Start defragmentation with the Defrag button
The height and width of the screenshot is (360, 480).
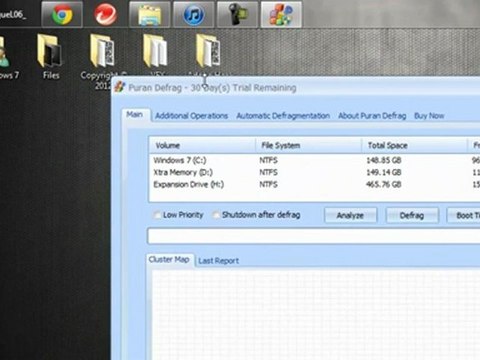[x=412, y=215]
